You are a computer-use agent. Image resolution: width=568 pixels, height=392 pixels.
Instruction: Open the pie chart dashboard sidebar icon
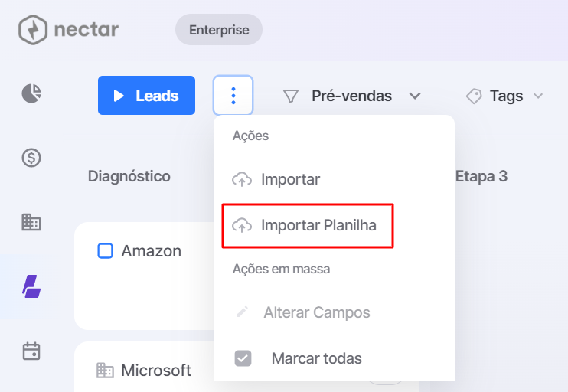click(31, 93)
